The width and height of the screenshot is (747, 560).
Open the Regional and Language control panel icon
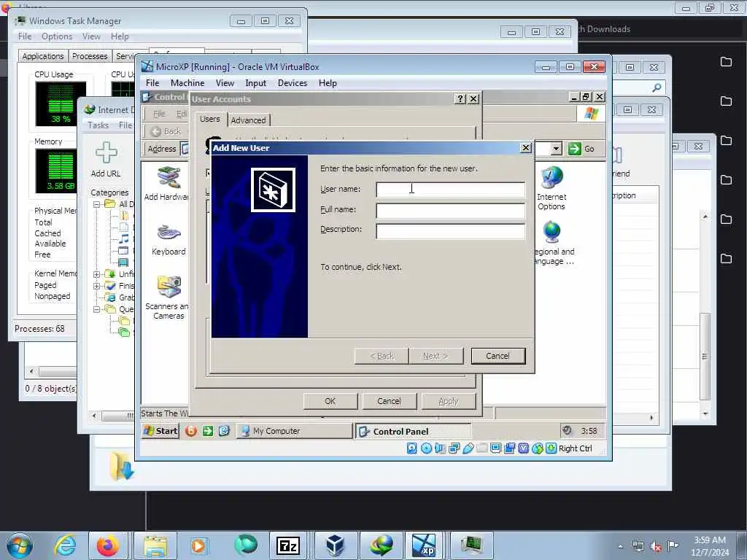[x=554, y=243]
